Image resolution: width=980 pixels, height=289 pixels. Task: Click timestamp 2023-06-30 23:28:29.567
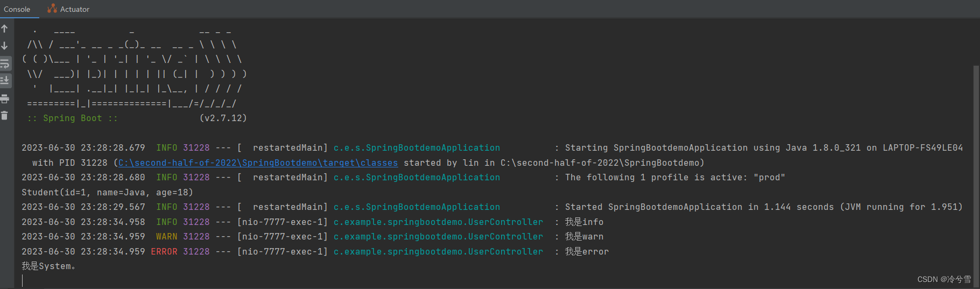tap(83, 207)
